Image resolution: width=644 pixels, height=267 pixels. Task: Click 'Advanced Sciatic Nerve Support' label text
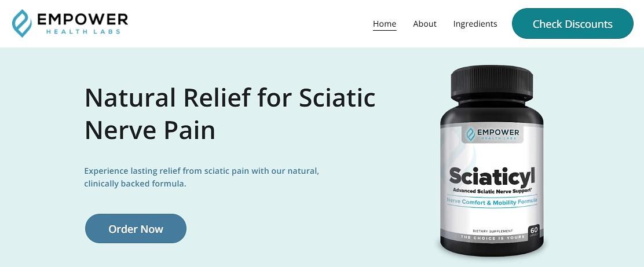[x=492, y=191]
